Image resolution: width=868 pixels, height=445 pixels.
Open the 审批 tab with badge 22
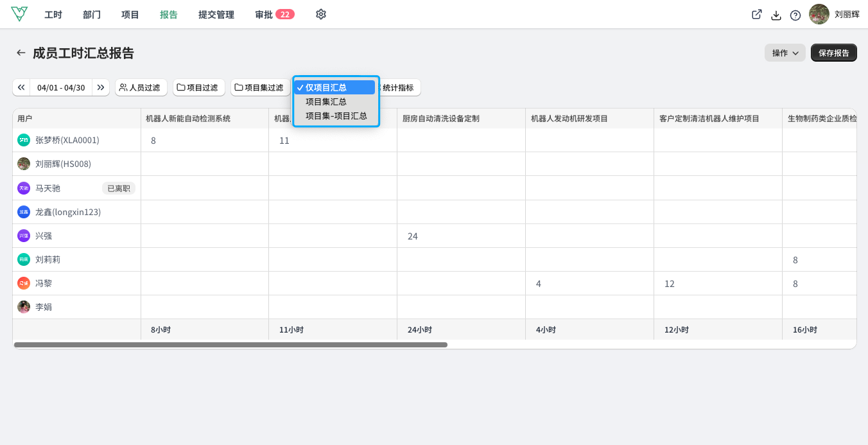pos(275,14)
